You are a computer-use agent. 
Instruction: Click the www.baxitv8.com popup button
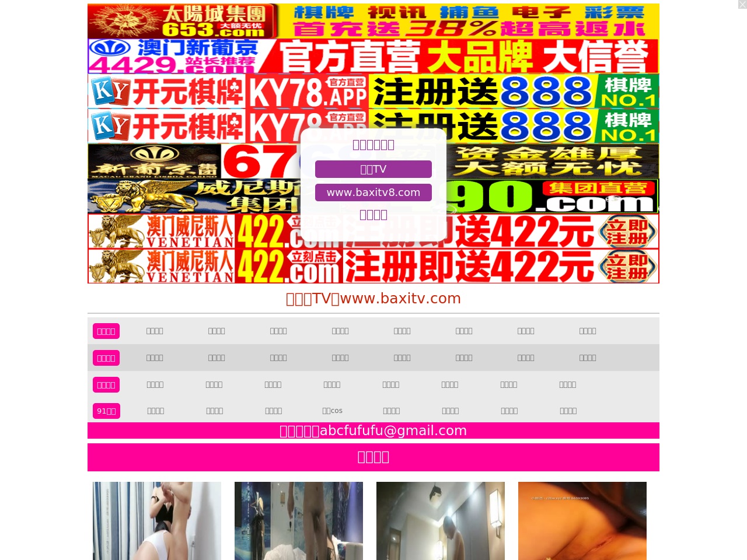pos(373,192)
